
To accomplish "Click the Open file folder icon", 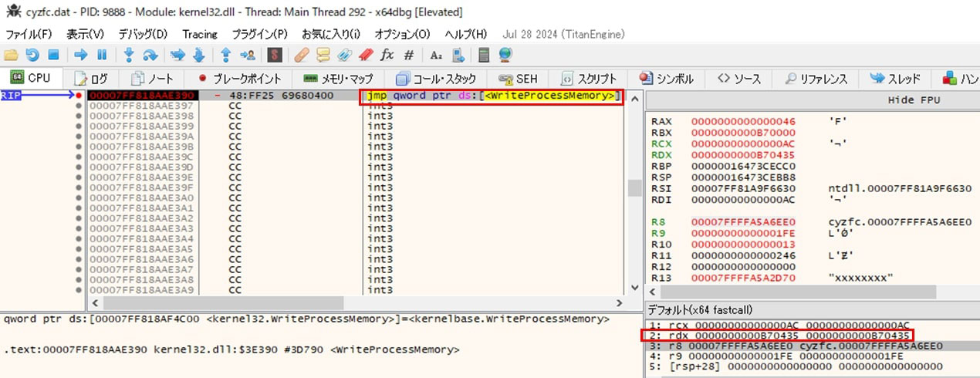I will click(x=11, y=55).
